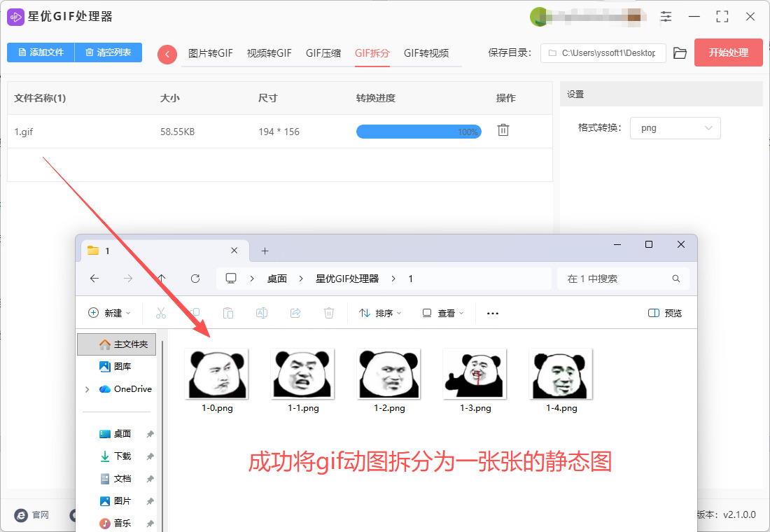This screenshot has width=770, height=532.
Task: Unpin 文档 using its pin icon
Action: (x=150, y=479)
